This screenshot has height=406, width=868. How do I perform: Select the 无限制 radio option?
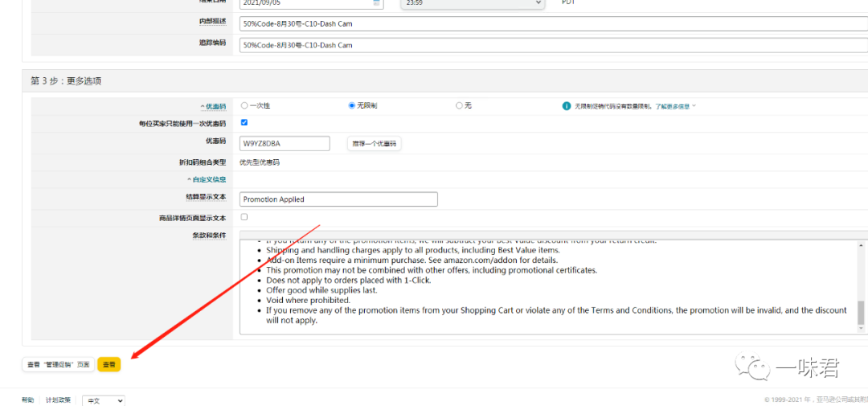coord(351,105)
